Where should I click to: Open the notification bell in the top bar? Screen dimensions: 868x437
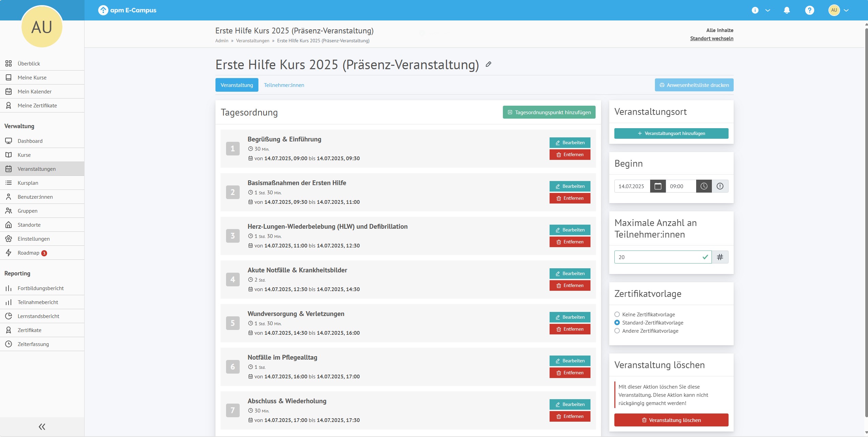pos(787,10)
